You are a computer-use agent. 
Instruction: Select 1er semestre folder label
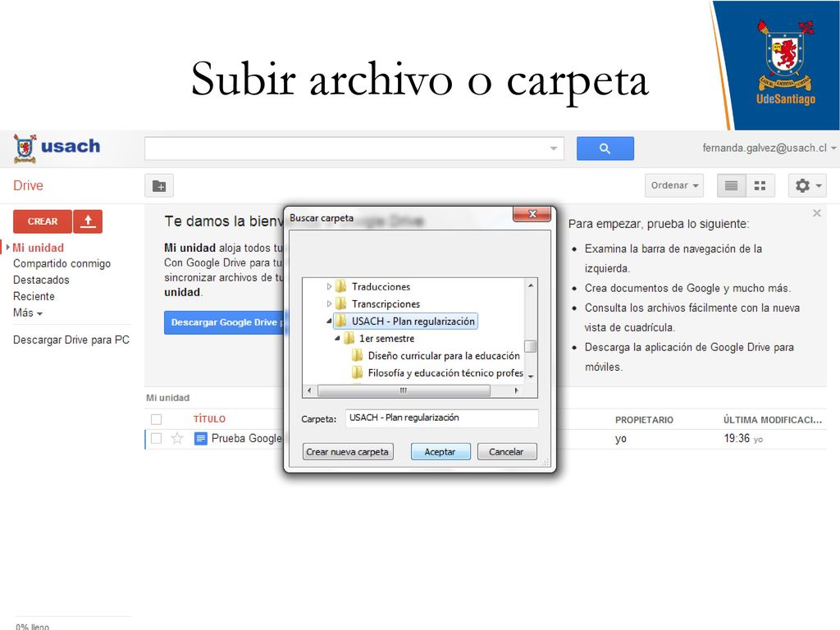coord(387,338)
